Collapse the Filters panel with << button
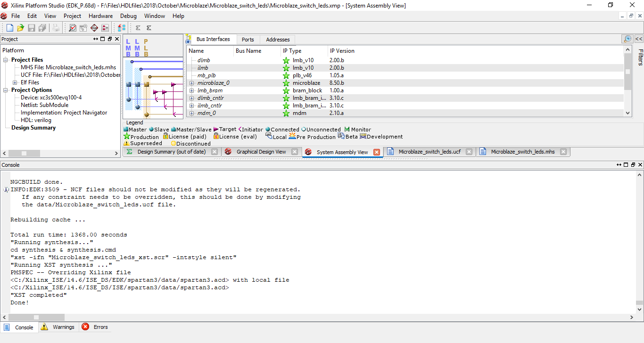644x343 pixels. point(639,39)
